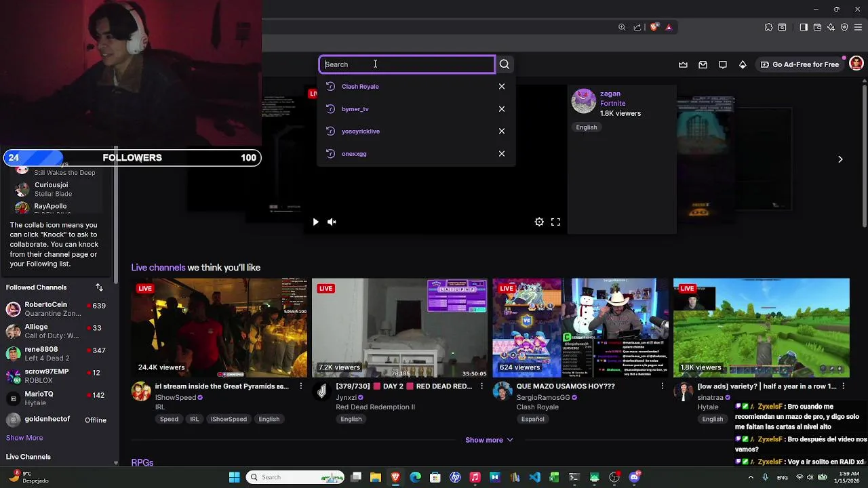868x488 pixels.
Task: Remove Clash Royale from search history
Action: tap(502, 87)
